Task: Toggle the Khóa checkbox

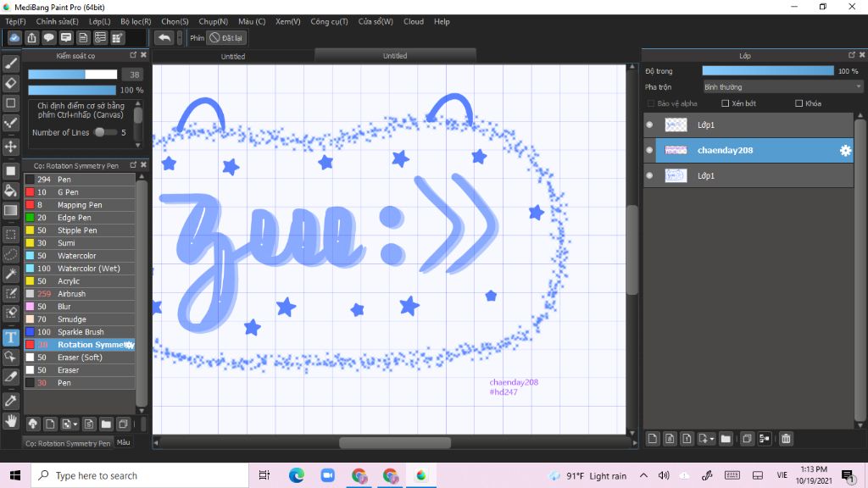Action: click(x=798, y=103)
